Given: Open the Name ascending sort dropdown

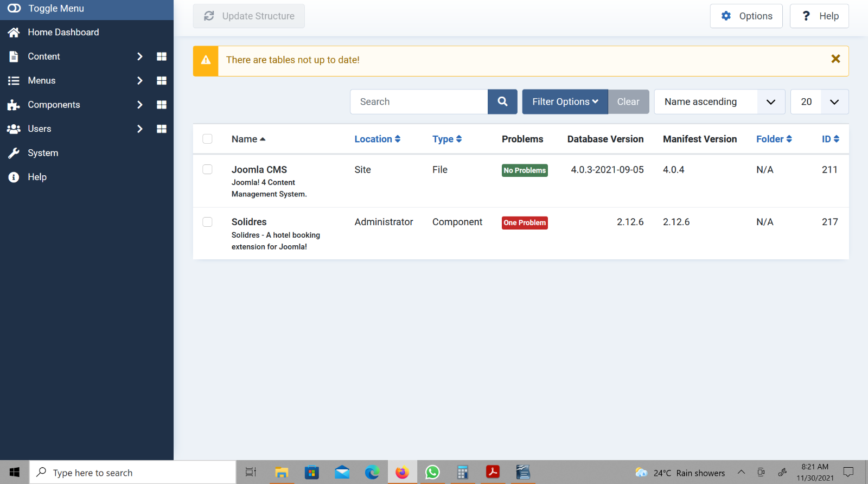Looking at the screenshot, I should (719, 101).
